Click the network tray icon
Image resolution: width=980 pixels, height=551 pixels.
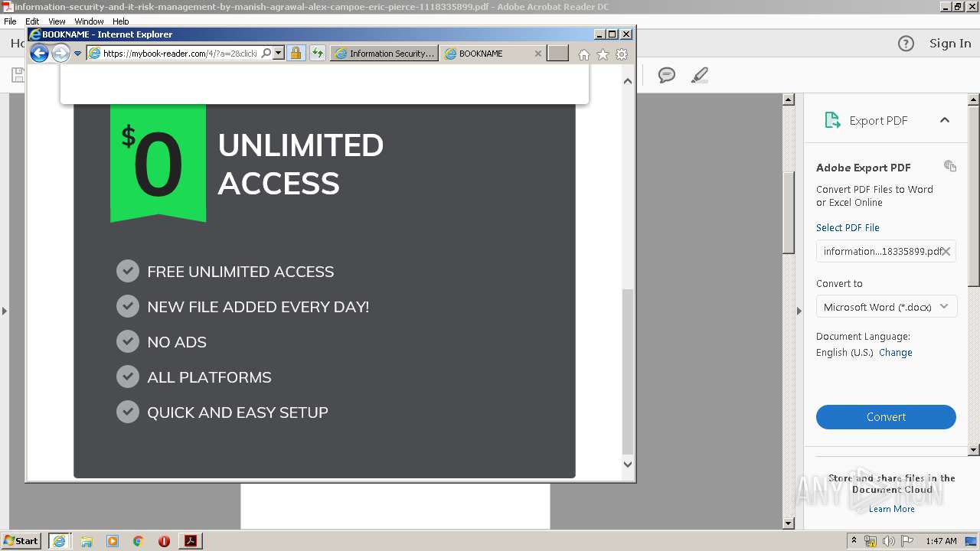click(871, 541)
